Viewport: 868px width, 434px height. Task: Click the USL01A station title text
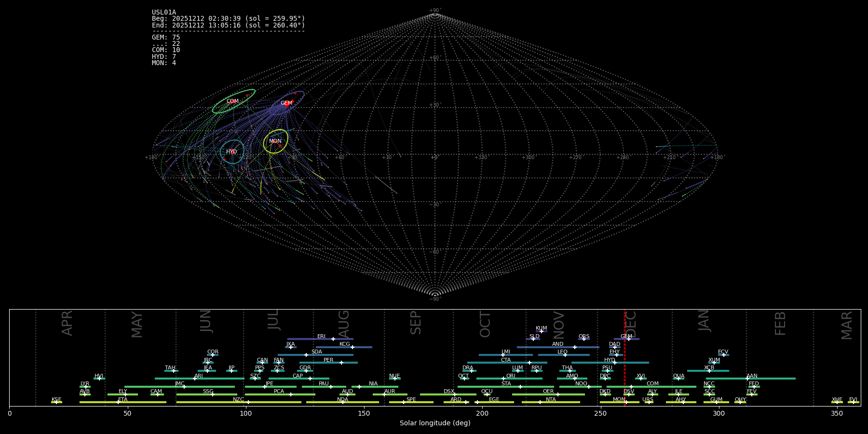[x=164, y=13]
